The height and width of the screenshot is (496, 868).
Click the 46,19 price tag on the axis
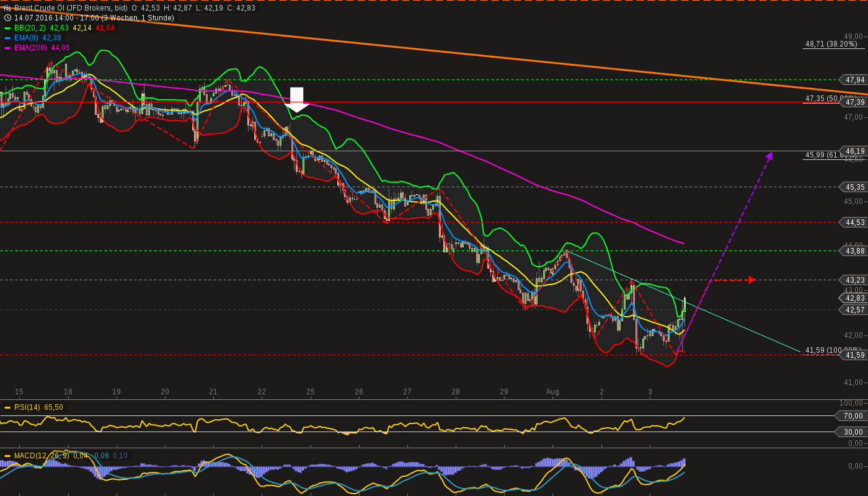point(852,151)
